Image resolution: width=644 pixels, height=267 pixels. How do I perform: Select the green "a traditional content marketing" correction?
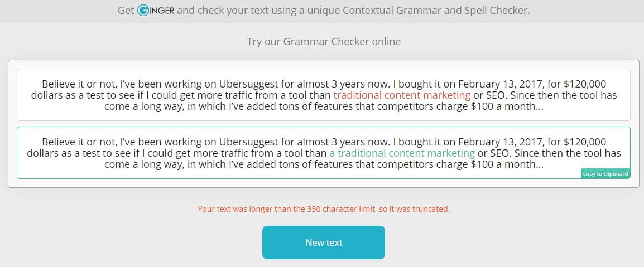click(x=402, y=153)
